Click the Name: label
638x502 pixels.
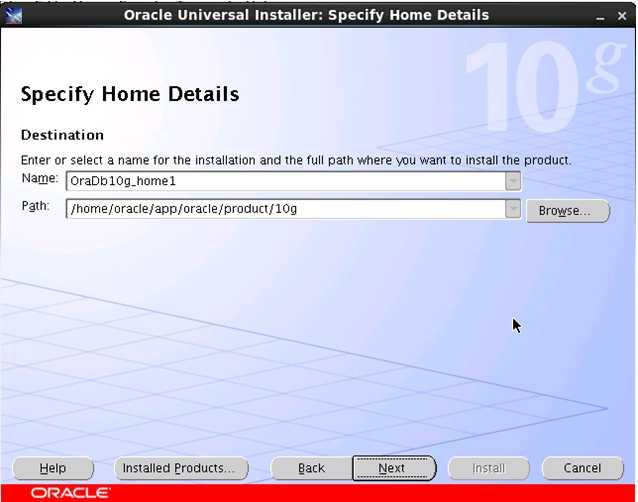(40, 178)
